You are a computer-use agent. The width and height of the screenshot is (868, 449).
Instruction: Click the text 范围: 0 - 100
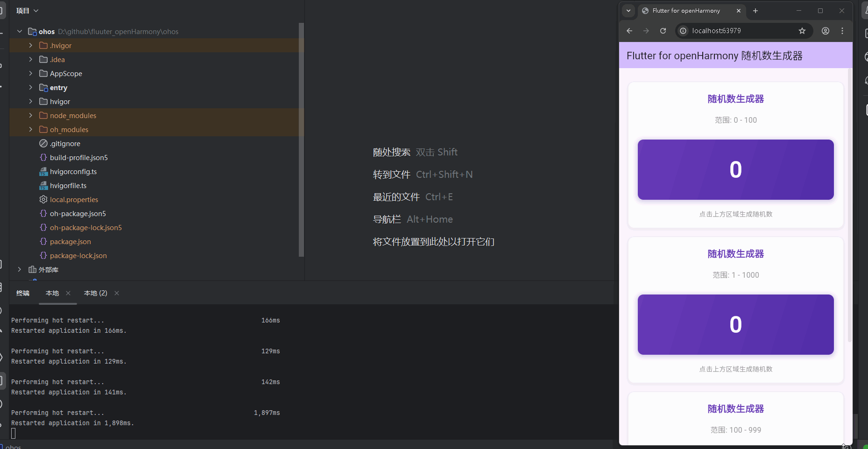(736, 120)
